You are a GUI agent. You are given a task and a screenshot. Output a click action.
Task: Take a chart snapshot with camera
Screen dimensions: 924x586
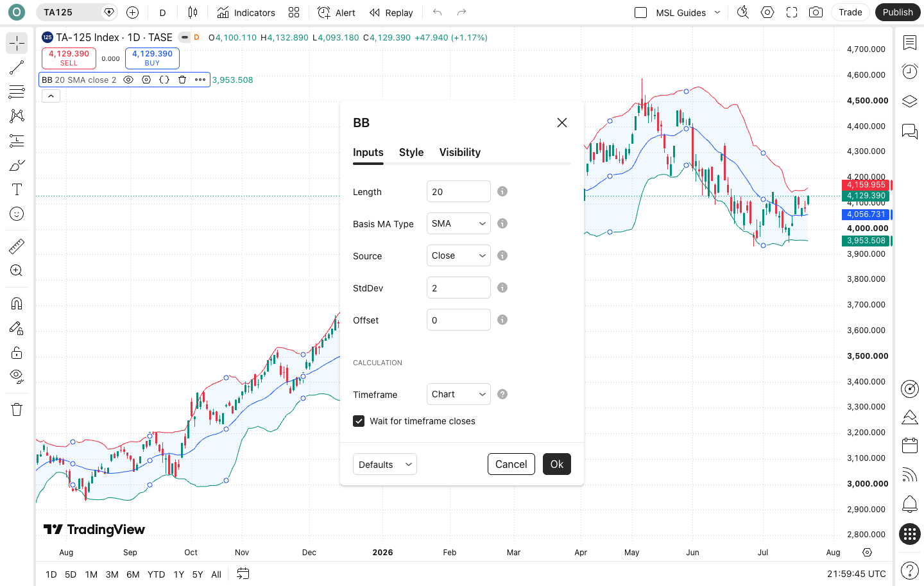pyautogui.click(x=816, y=12)
